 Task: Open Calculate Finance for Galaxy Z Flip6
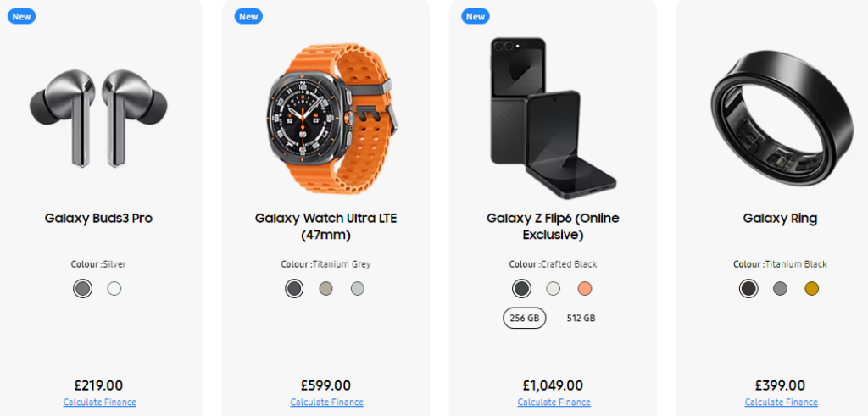coord(554,402)
